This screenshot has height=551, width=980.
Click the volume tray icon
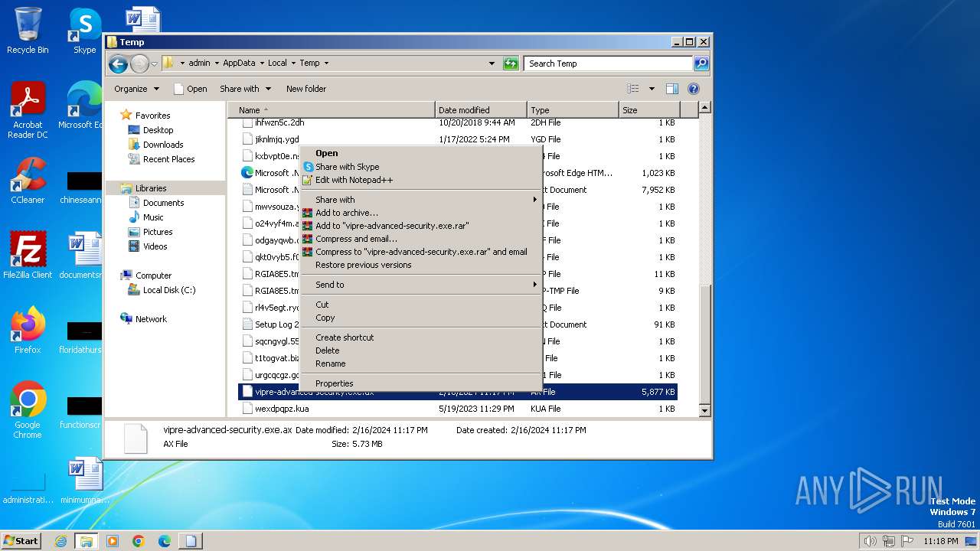coord(870,541)
